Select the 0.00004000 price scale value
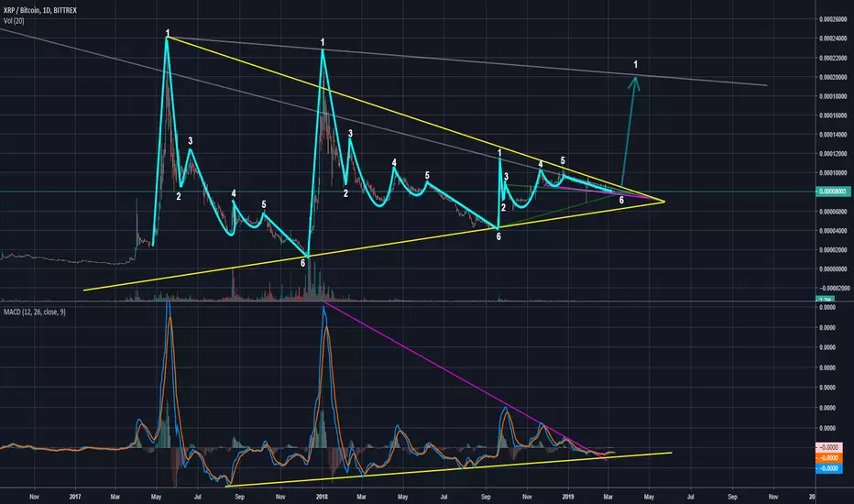This screenshot has height=504, width=854. tap(833, 231)
